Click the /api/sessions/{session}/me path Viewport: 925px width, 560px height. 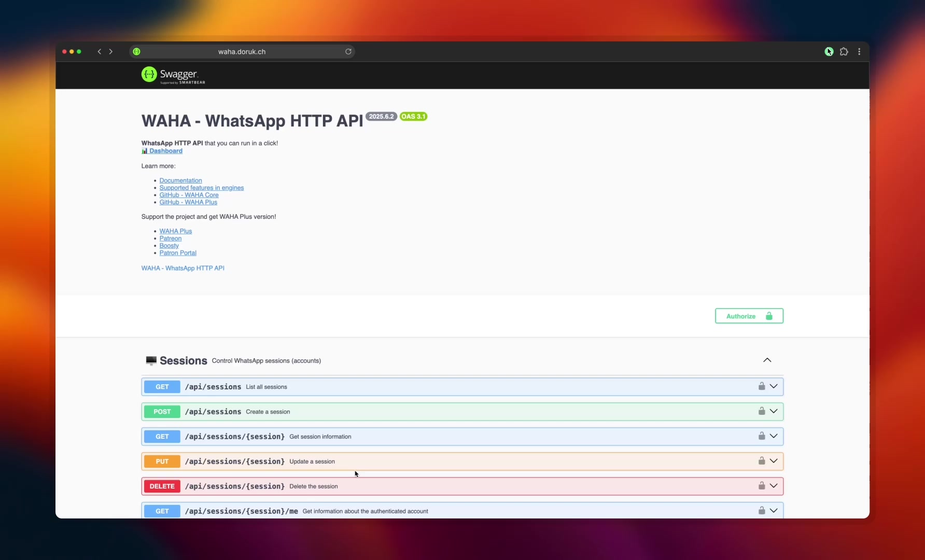pyautogui.click(x=242, y=511)
